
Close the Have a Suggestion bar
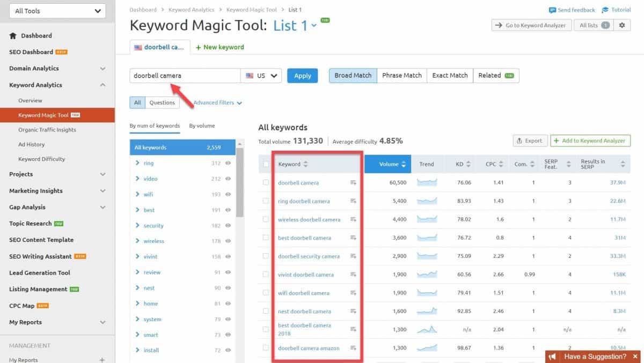pyautogui.click(x=635, y=357)
